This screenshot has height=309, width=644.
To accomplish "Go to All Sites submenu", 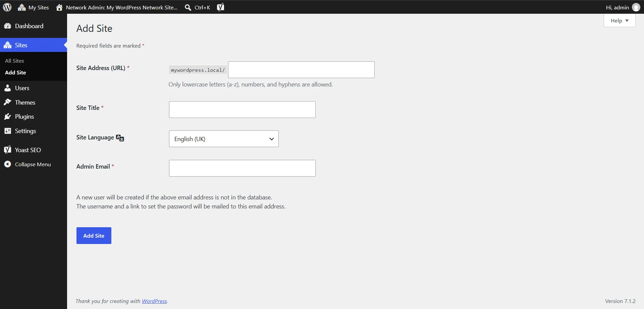I will click(14, 61).
